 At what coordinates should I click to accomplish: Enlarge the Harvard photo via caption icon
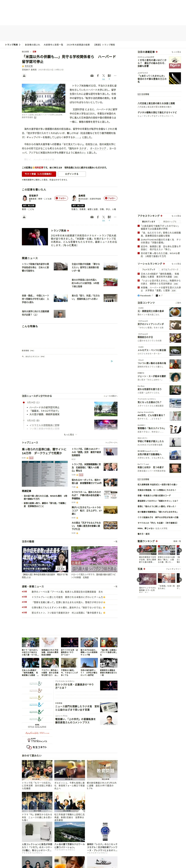pos(35,118)
